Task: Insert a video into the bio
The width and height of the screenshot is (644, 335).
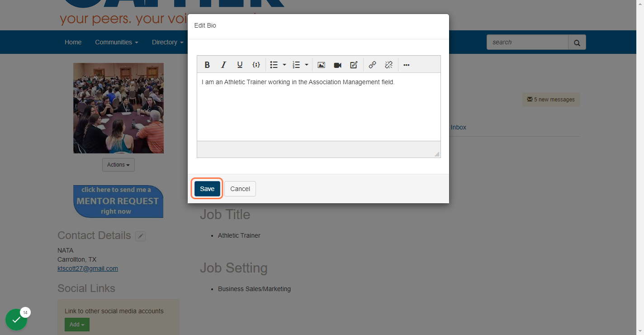Action: click(x=337, y=65)
